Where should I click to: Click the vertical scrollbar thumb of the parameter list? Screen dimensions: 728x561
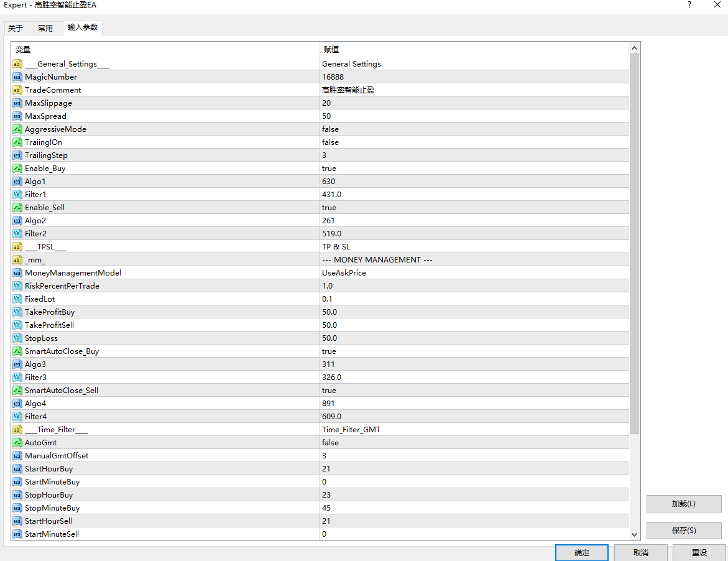(634, 243)
